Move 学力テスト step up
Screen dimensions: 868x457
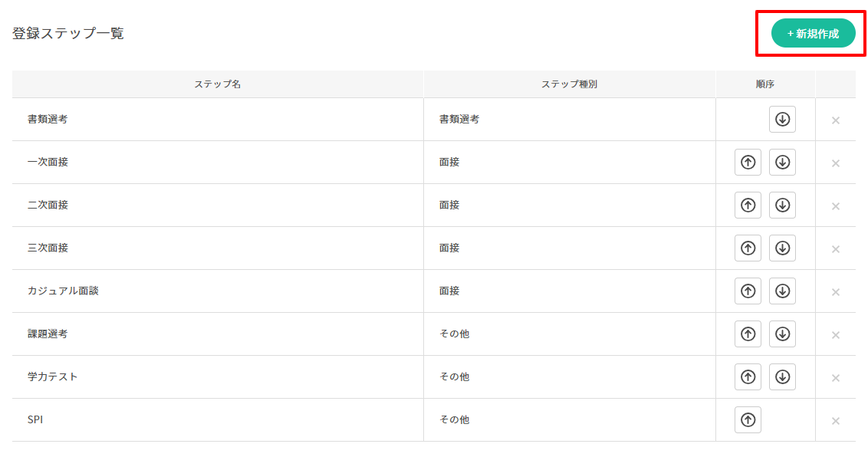(748, 377)
